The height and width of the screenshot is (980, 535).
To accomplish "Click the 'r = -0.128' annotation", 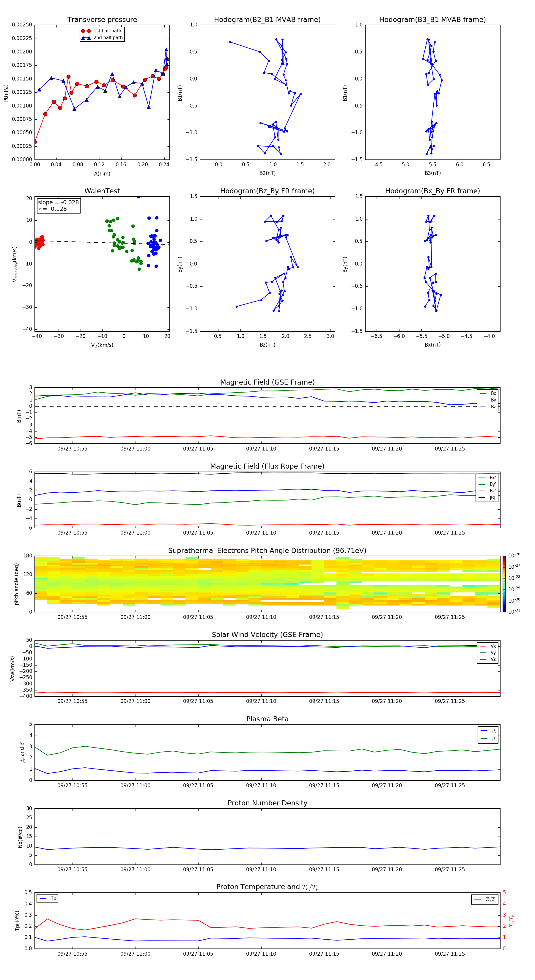I will point(53,209).
